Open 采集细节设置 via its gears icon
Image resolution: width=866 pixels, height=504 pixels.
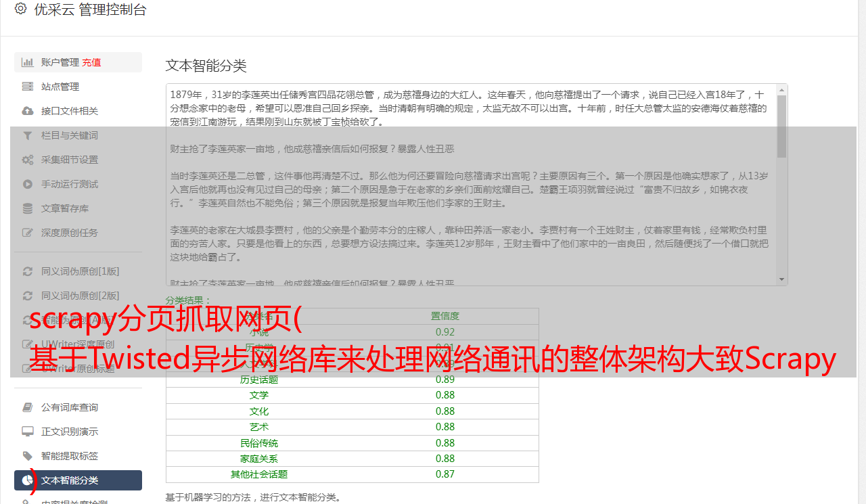[28, 160]
